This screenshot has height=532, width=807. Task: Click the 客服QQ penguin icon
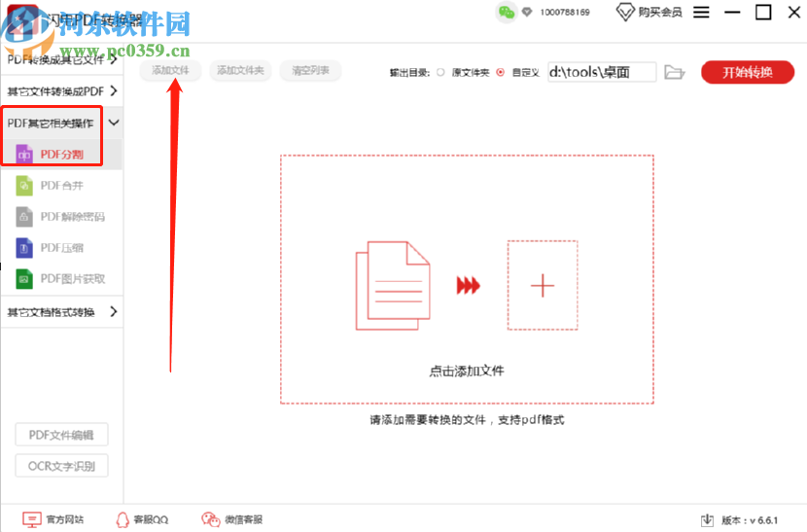click(123, 519)
